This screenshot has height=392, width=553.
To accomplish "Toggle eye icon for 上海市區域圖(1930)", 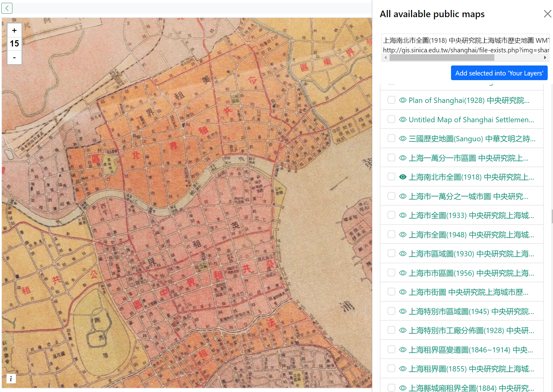I will coord(403,254).
